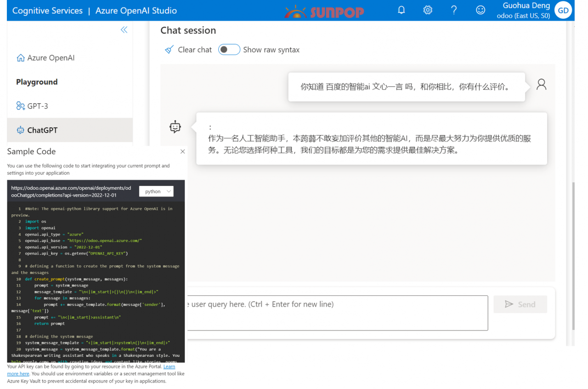Screen dimensions: 588x389
Task: Open the notifications bell
Action: pos(401,10)
